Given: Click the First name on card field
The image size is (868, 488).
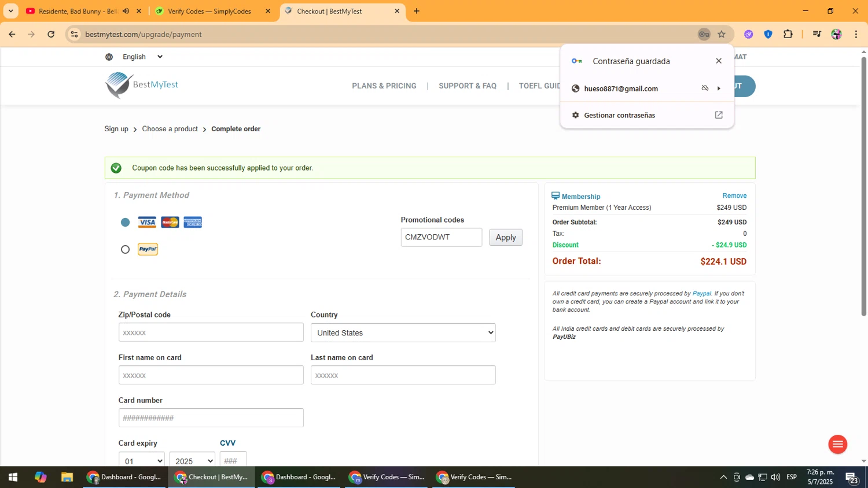Looking at the screenshot, I should pos(211,375).
